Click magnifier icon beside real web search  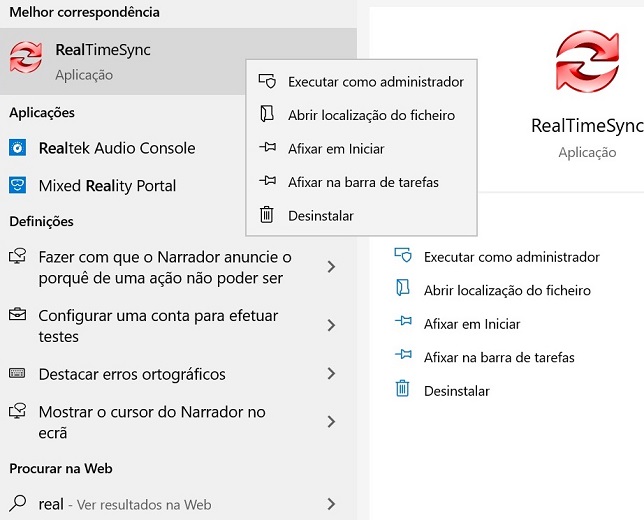(x=17, y=503)
